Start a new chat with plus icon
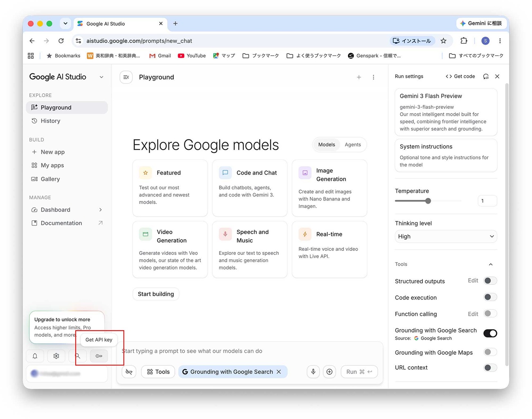The height and width of the screenshot is (419, 532). pyautogui.click(x=359, y=77)
